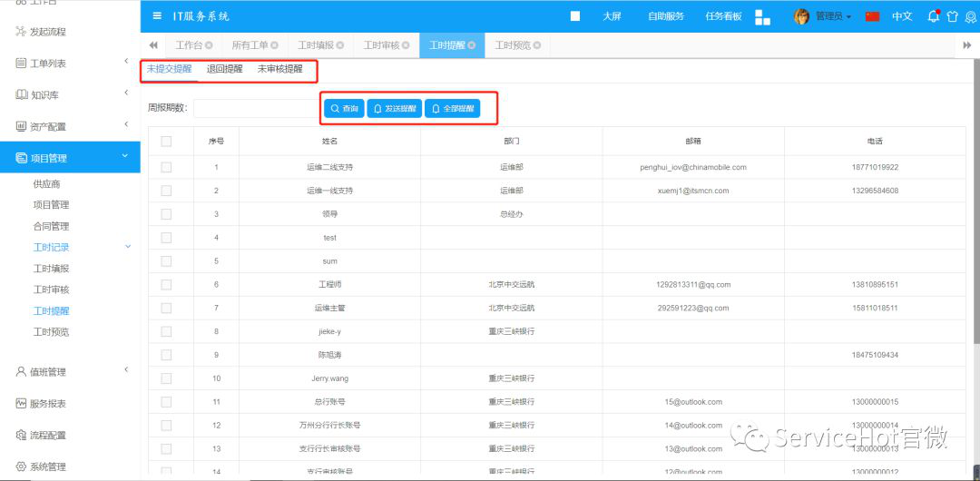The height and width of the screenshot is (481, 980).
Task: Click the shirt theme icon in header
Action: point(952,16)
